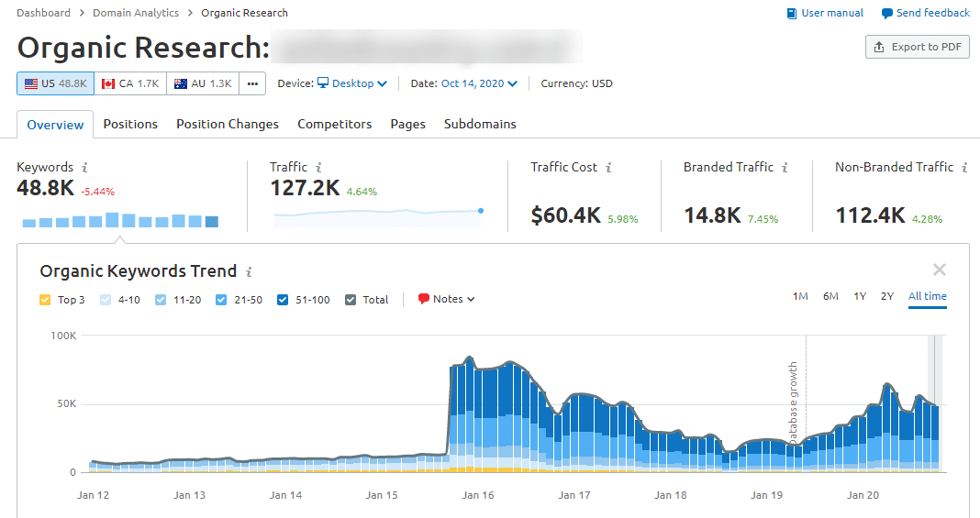Open the User manual book icon
Viewport: 980px width, 518px height.
coord(792,13)
